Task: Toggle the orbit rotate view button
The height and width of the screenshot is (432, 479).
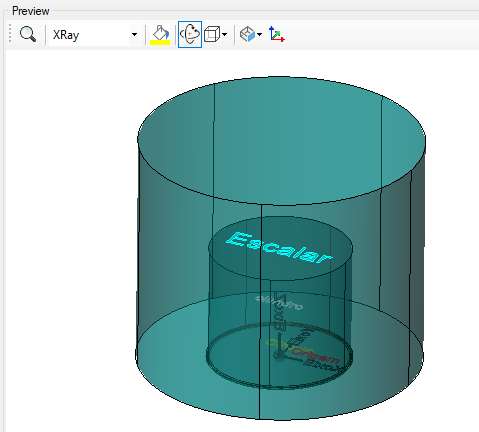Action: 190,34
